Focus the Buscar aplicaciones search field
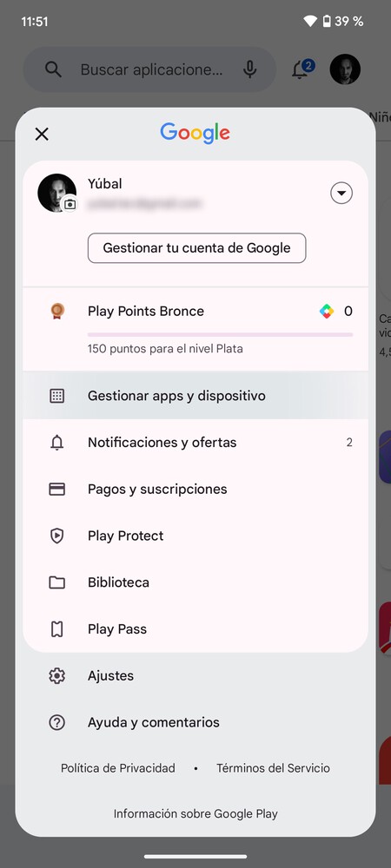This screenshot has height=868, width=391. [x=149, y=69]
